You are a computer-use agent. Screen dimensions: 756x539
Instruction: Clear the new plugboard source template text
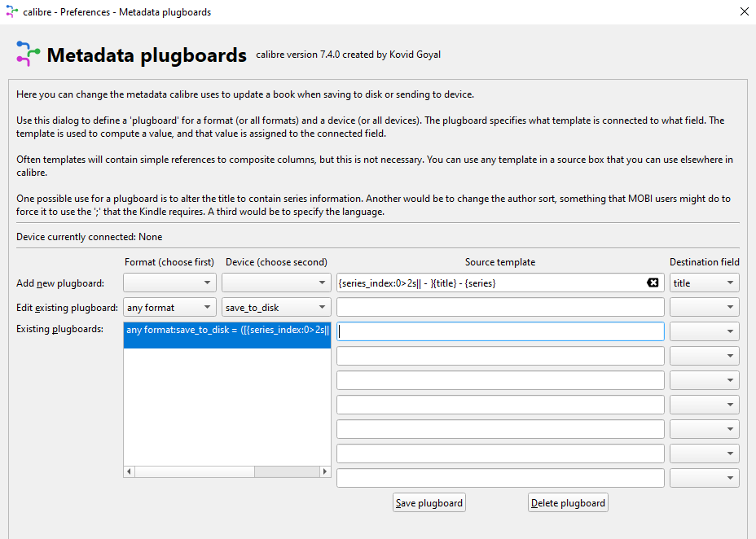[x=653, y=283]
